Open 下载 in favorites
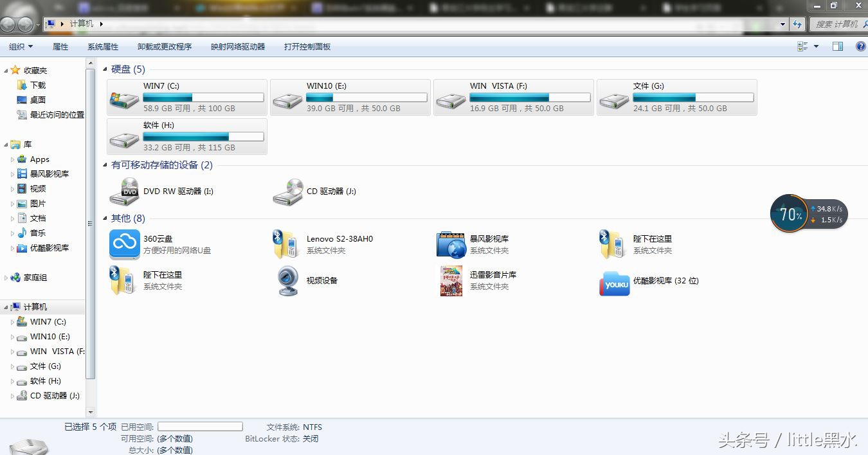Viewport: 868px width, 455px height. [x=38, y=85]
